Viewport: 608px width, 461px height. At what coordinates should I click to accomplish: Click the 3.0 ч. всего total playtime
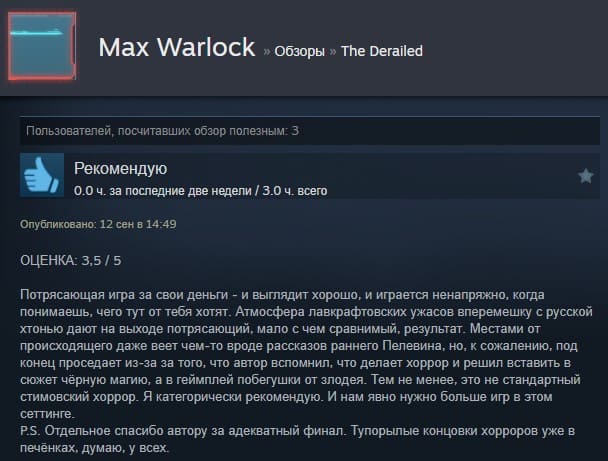coord(295,191)
